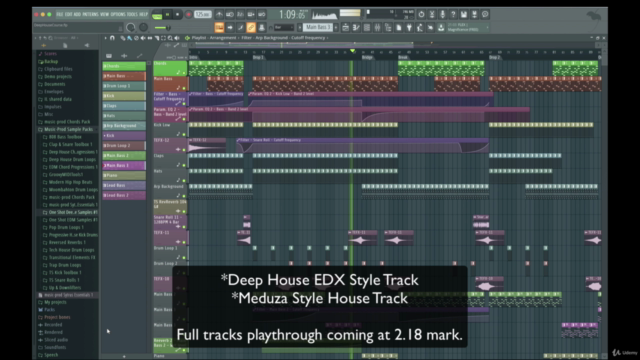Open the FILE menu
This screenshot has width=640, height=360.
click(60, 14)
